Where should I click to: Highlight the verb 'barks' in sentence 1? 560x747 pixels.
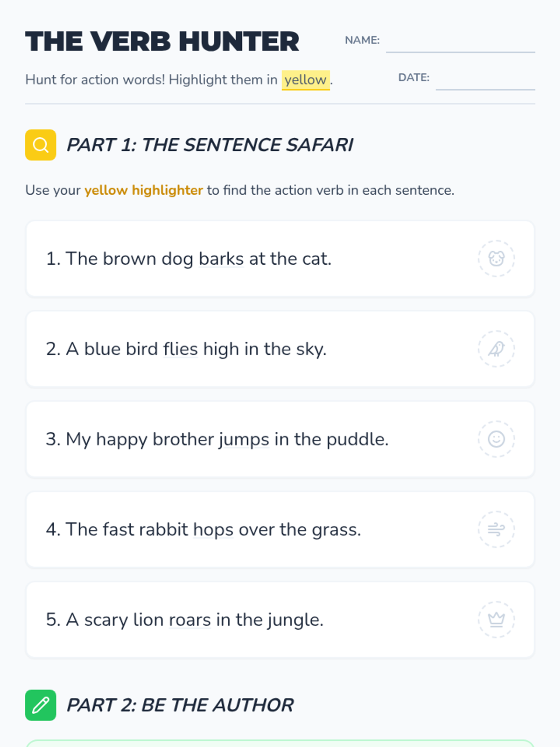click(x=221, y=259)
